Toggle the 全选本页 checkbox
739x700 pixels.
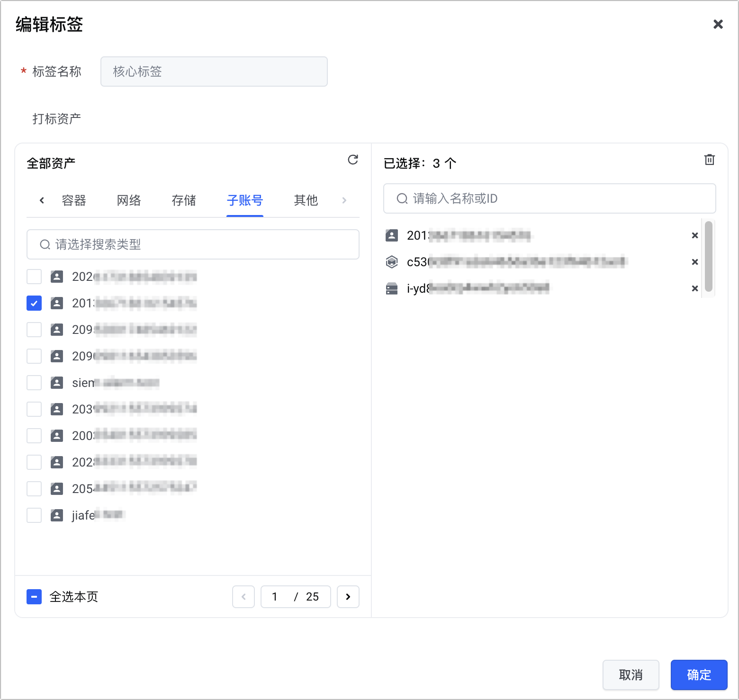(x=34, y=597)
